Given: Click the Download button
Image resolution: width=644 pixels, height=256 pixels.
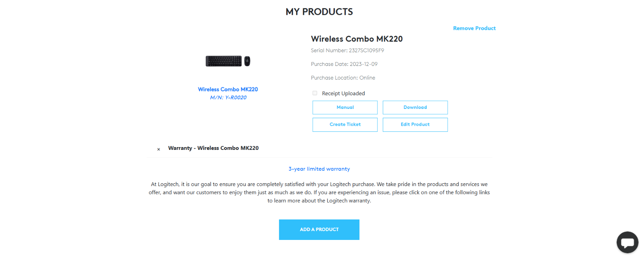Looking at the screenshot, I should (415, 107).
